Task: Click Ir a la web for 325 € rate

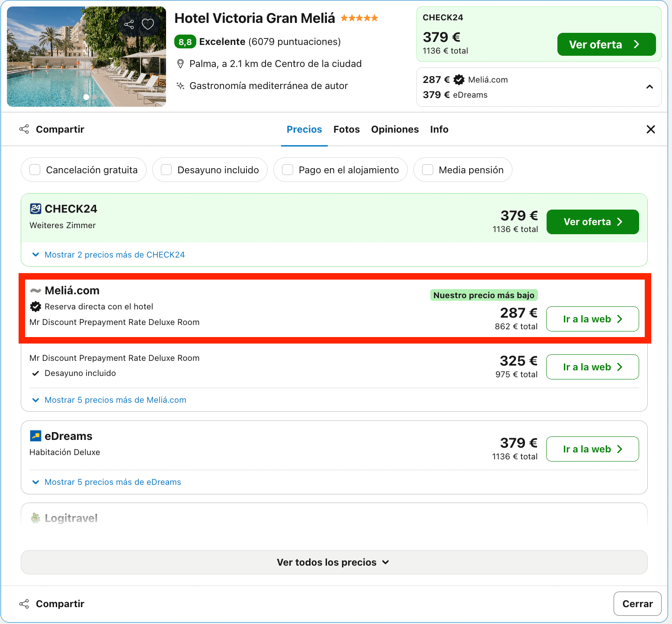Action: pyautogui.click(x=592, y=367)
